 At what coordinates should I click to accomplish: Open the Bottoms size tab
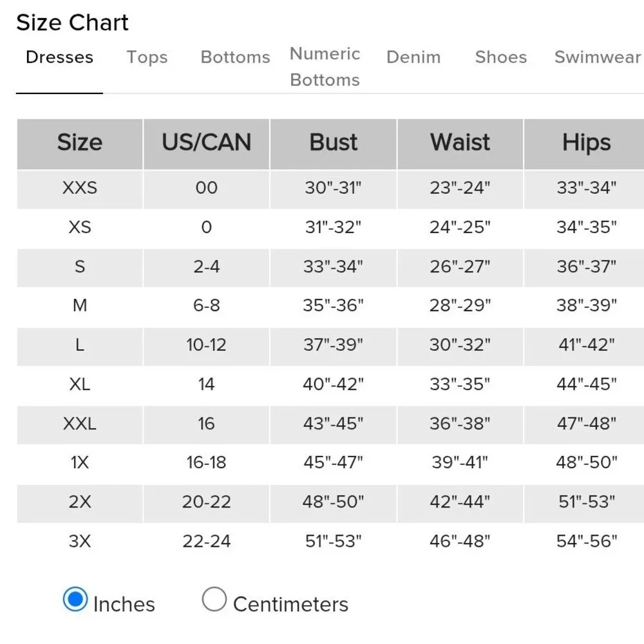[235, 57]
